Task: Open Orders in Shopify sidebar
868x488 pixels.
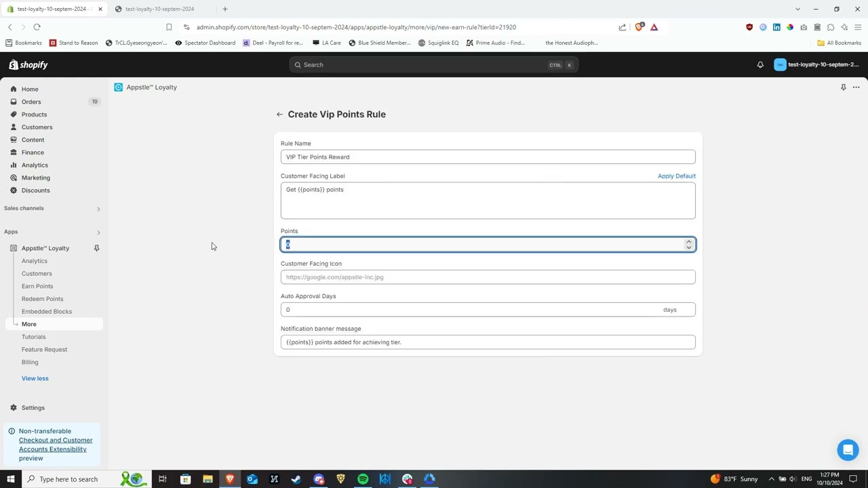Action: [31, 102]
